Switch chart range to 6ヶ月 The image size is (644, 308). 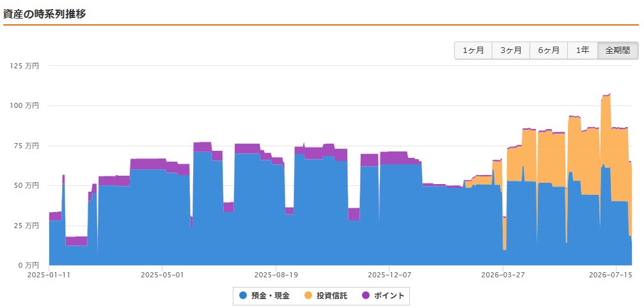click(x=549, y=50)
